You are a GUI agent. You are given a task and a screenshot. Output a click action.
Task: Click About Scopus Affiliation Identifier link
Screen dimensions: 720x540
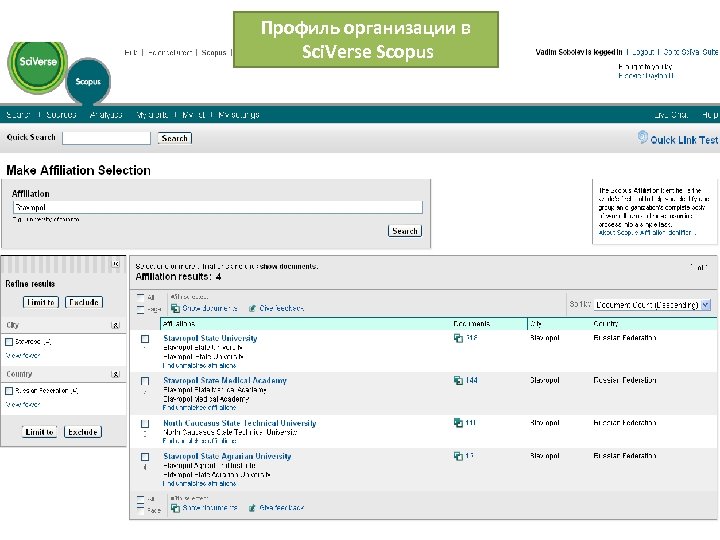pos(645,233)
